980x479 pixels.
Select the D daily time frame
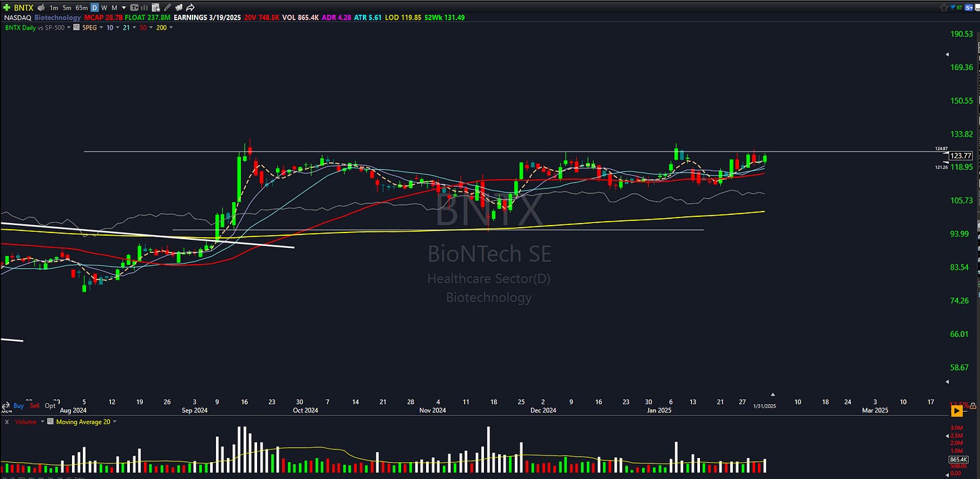tap(94, 7)
